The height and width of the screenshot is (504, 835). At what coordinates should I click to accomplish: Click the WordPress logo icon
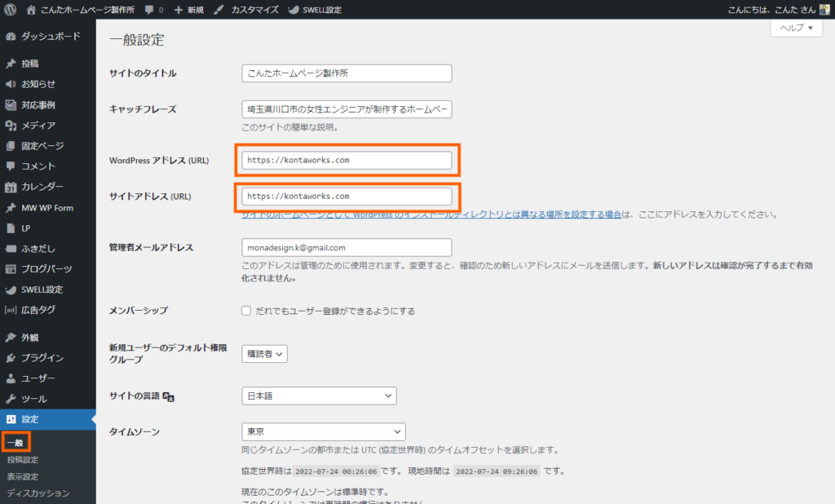[10, 10]
